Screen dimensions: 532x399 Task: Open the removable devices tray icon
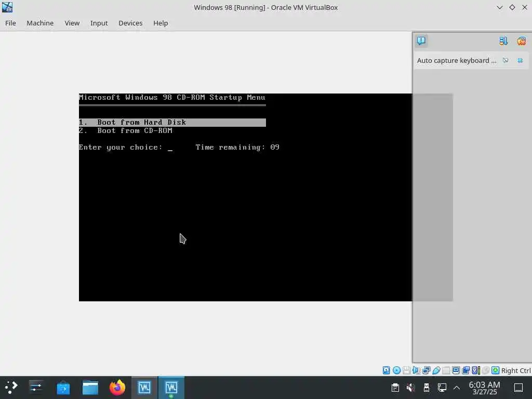click(x=427, y=388)
